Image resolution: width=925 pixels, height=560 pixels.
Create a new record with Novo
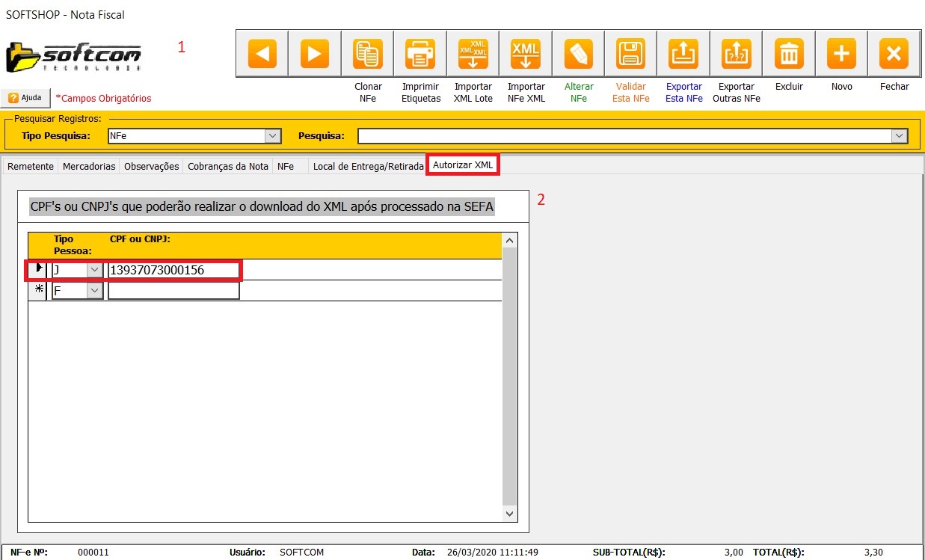click(x=841, y=54)
